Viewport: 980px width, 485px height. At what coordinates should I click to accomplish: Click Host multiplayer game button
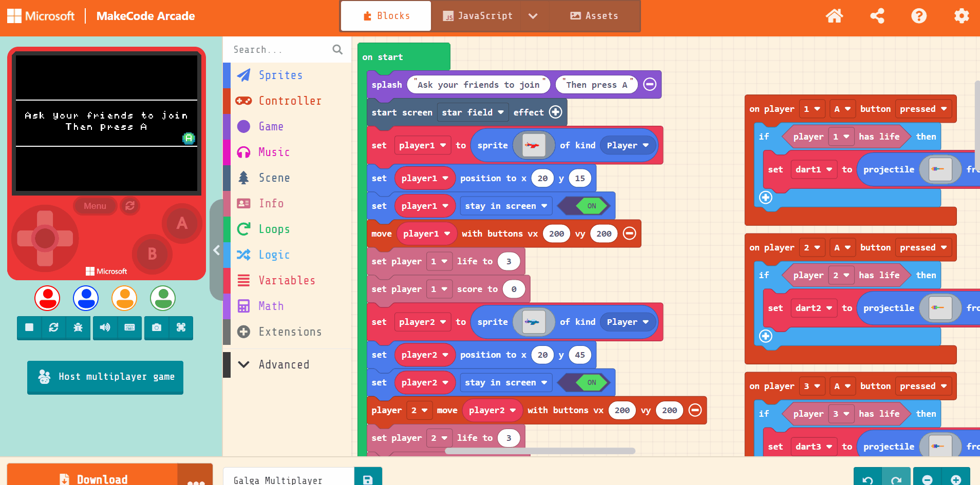pos(105,377)
